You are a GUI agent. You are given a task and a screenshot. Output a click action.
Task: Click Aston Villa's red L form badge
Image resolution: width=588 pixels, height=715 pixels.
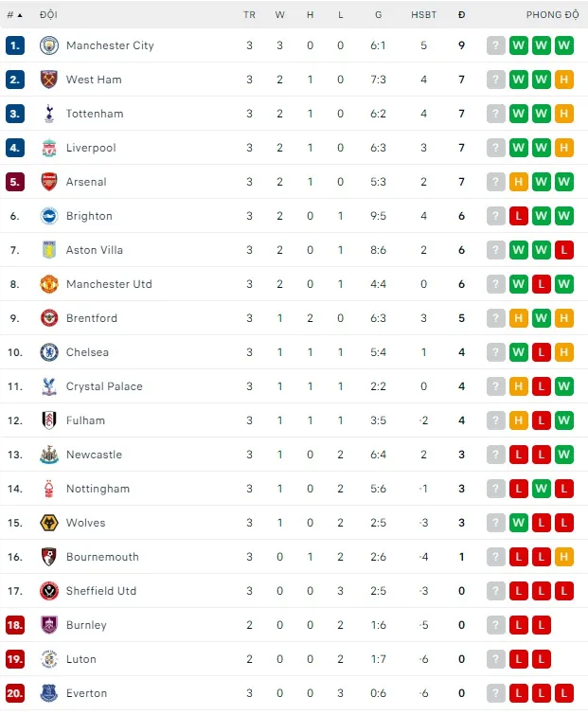pos(564,250)
